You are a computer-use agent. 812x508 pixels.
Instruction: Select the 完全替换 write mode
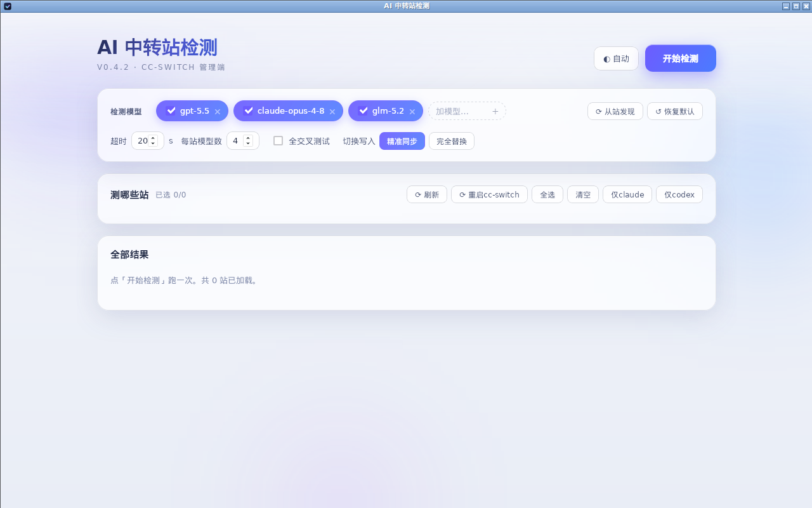452,141
